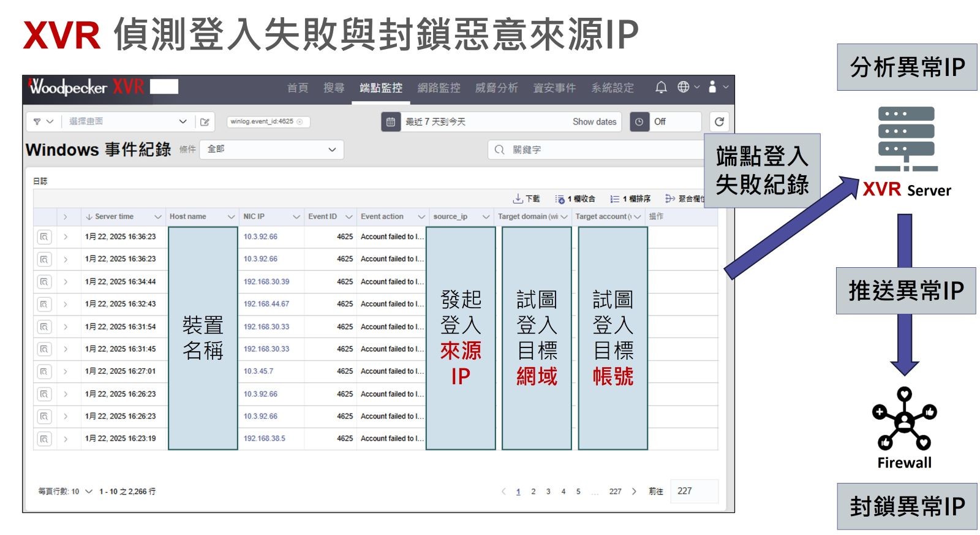This screenshot has height=535, width=980.
Task: Open the calendar date picker icon
Action: pyautogui.click(x=390, y=122)
